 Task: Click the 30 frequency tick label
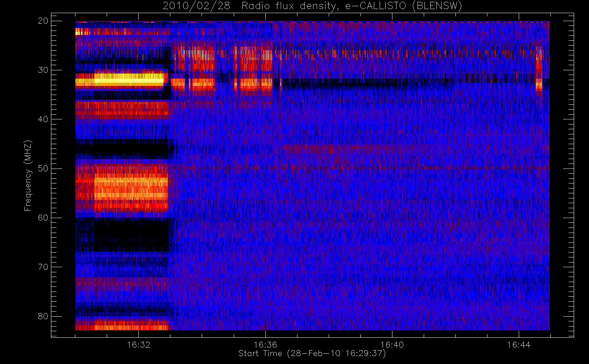[x=43, y=70]
